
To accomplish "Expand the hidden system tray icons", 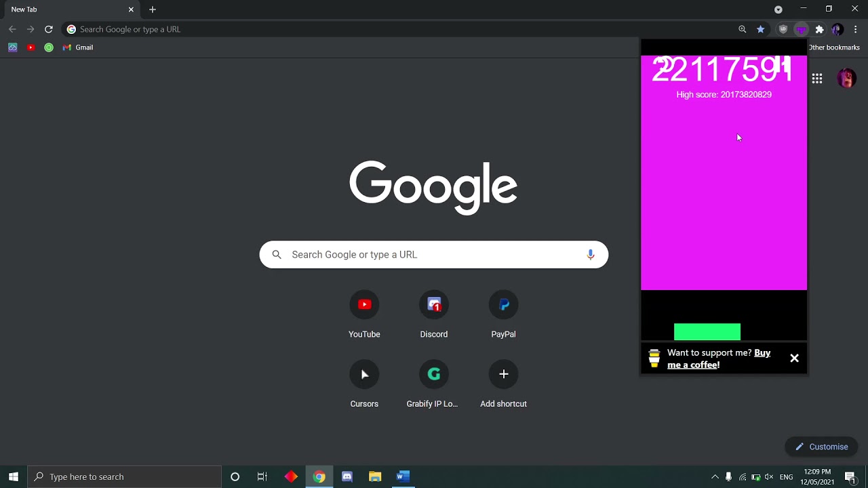I will [x=715, y=477].
